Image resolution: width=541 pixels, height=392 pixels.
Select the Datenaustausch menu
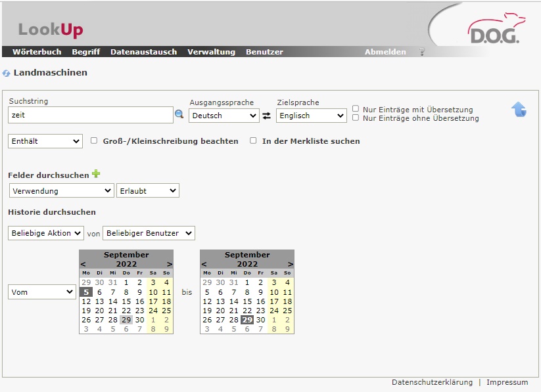pyautogui.click(x=143, y=52)
